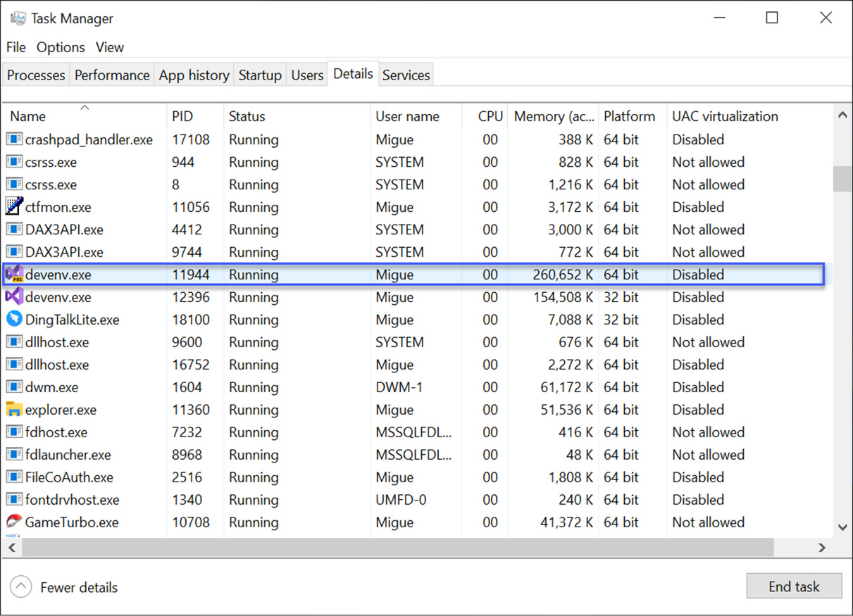Viewport: 853px width, 616px height.
Task: Click the fdhost.exe process icon
Action: (13, 432)
